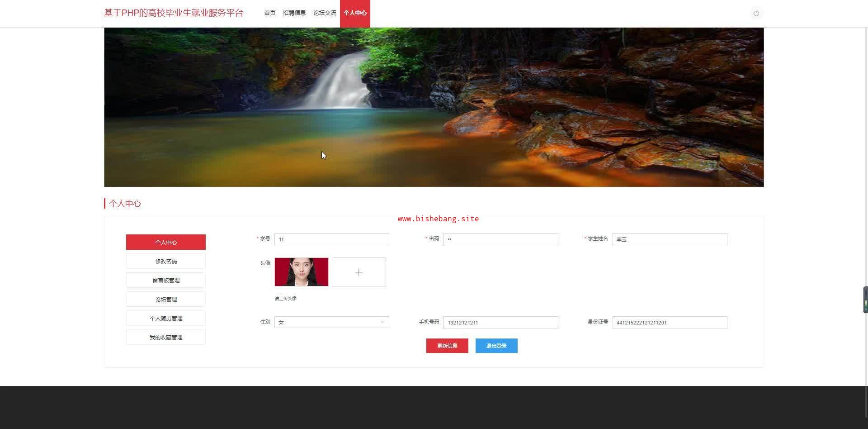Click the red 更新信息 button
This screenshot has height=429, width=868.
pos(447,346)
